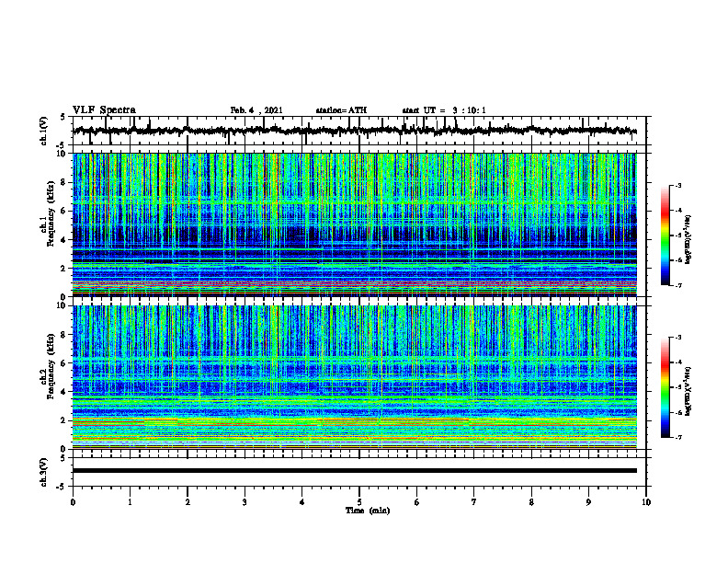Click the thick black ch.3 trace line
Viewport: 728px width, 563px height.
(355, 471)
